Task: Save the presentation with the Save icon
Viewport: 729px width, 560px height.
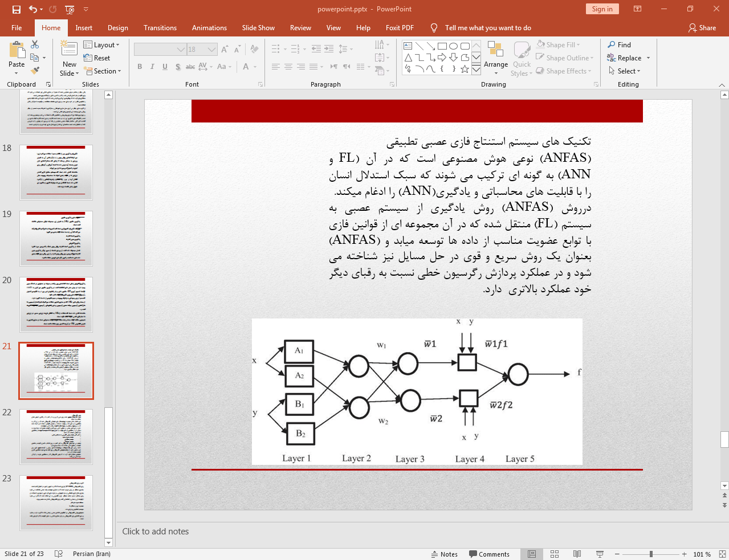Action: (16, 9)
